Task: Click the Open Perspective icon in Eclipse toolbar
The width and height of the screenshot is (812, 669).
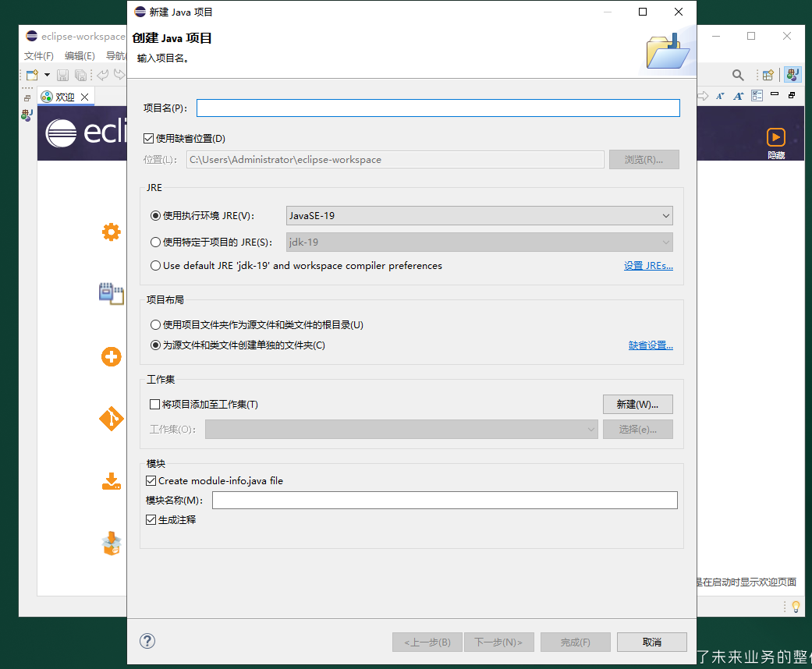Action: point(768,75)
